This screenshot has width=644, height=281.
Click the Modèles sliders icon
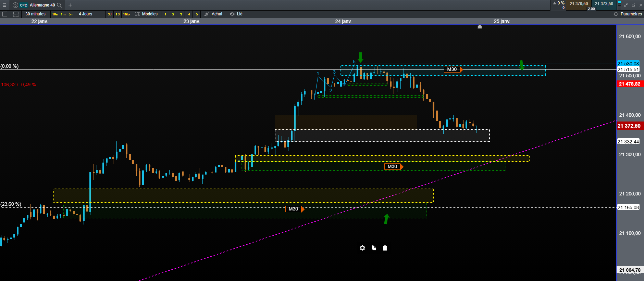(137, 14)
